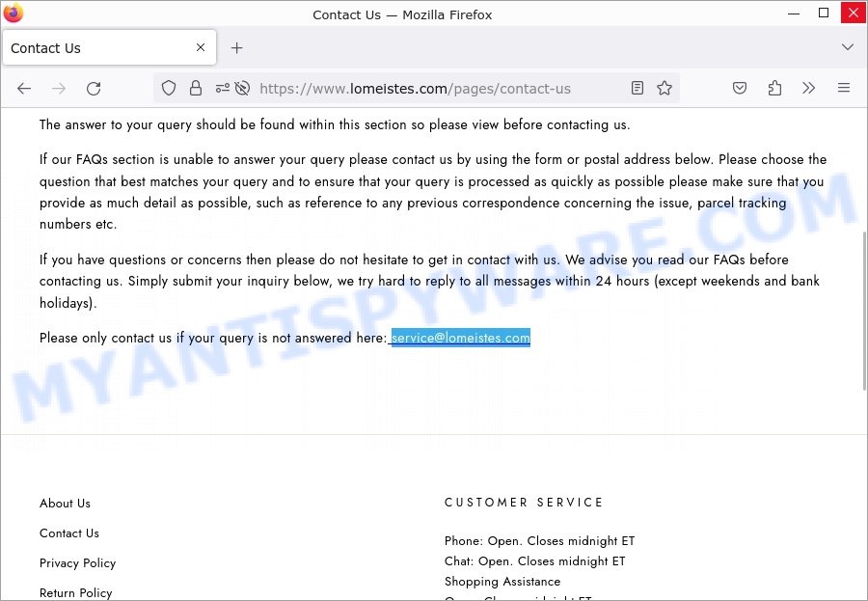Bookmark this page with the star
Image resolution: width=868 pixels, height=601 pixels.
point(665,88)
